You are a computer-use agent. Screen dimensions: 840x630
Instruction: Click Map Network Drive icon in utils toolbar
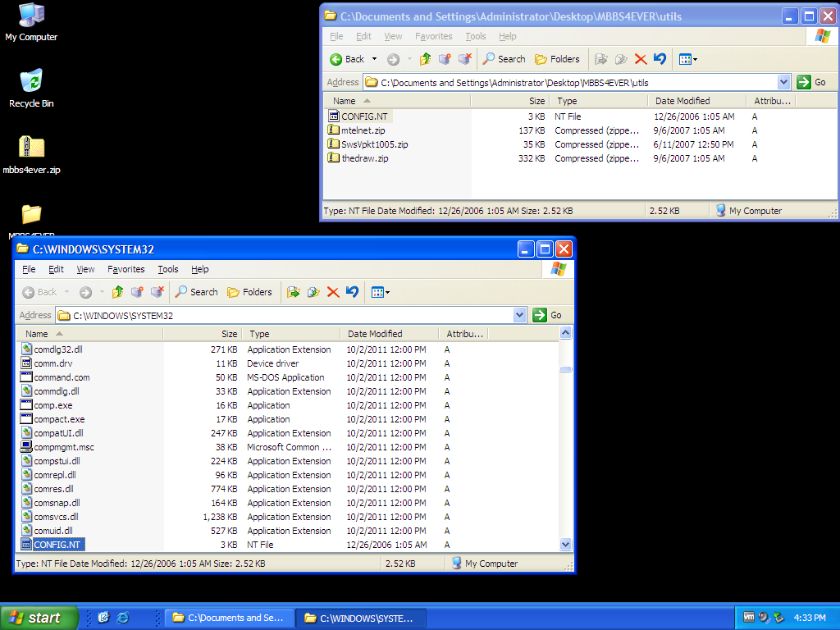point(445,59)
